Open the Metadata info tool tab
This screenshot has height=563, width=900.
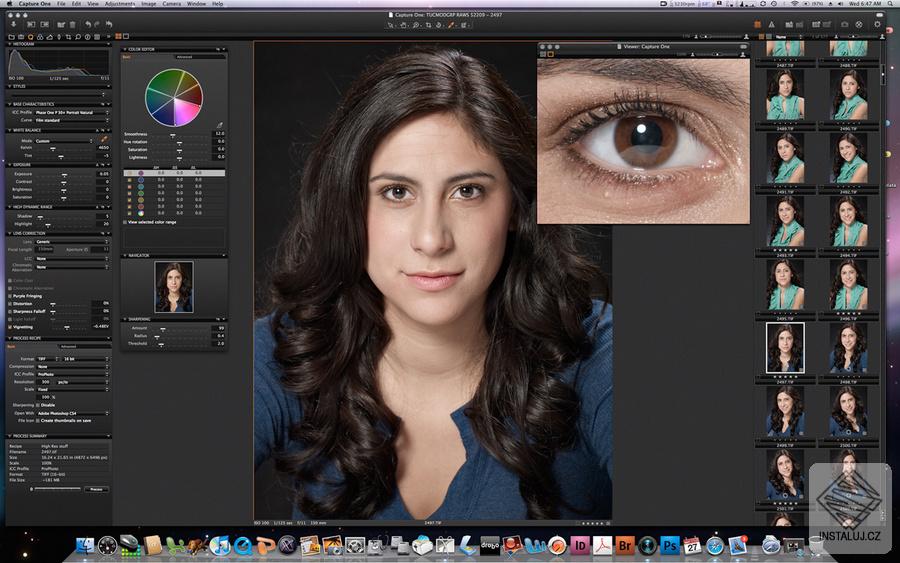point(87,37)
